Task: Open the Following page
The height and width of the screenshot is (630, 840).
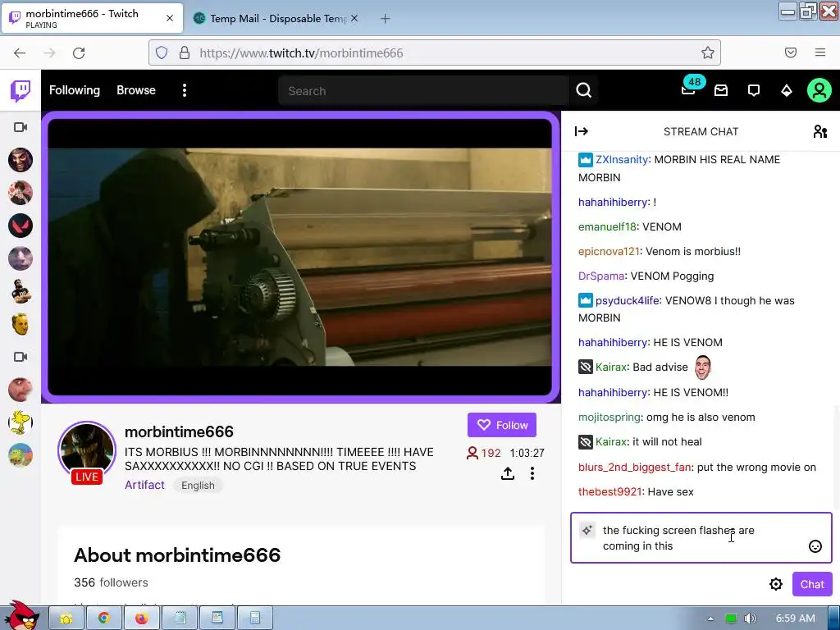Action: (75, 90)
